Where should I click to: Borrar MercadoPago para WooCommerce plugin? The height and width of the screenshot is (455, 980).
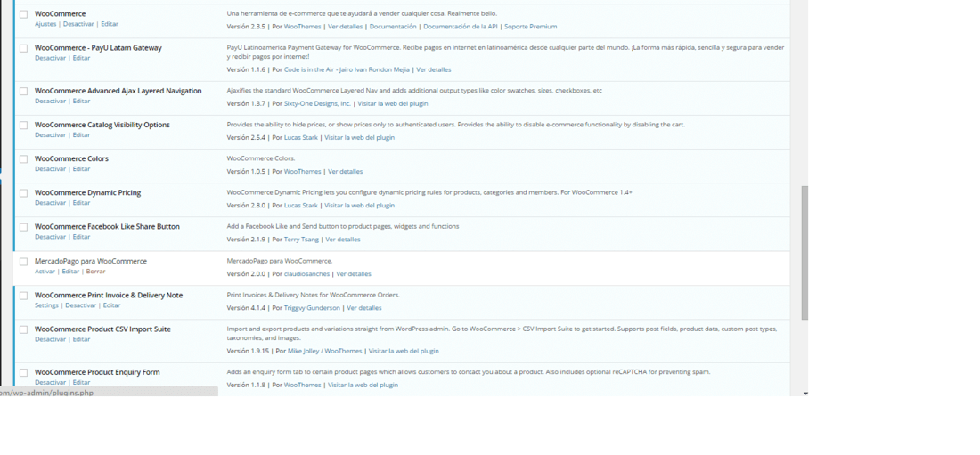click(x=95, y=272)
